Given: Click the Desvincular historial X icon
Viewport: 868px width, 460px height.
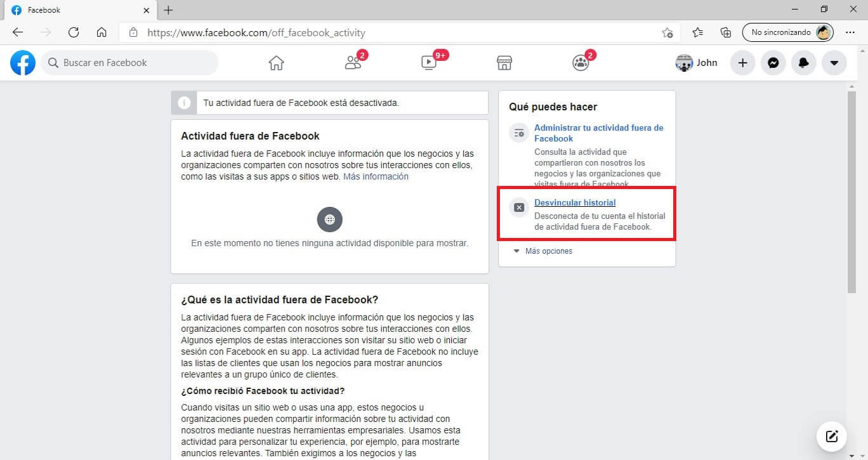Looking at the screenshot, I should [519, 207].
